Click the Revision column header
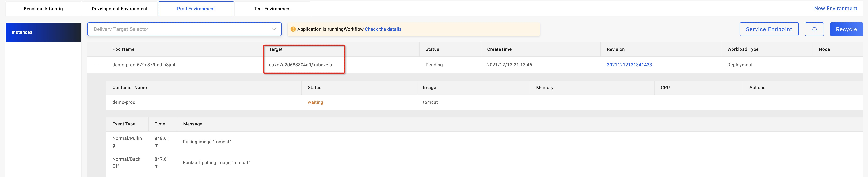 (x=616, y=49)
